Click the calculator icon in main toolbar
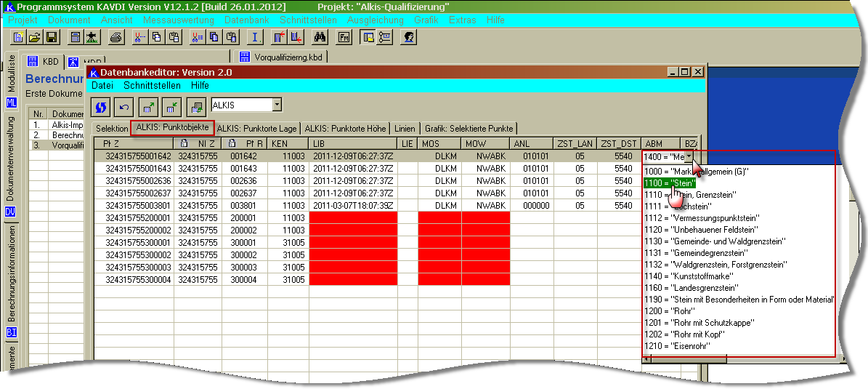The height and width of the screenshot is (389, 868). (76, 37)
